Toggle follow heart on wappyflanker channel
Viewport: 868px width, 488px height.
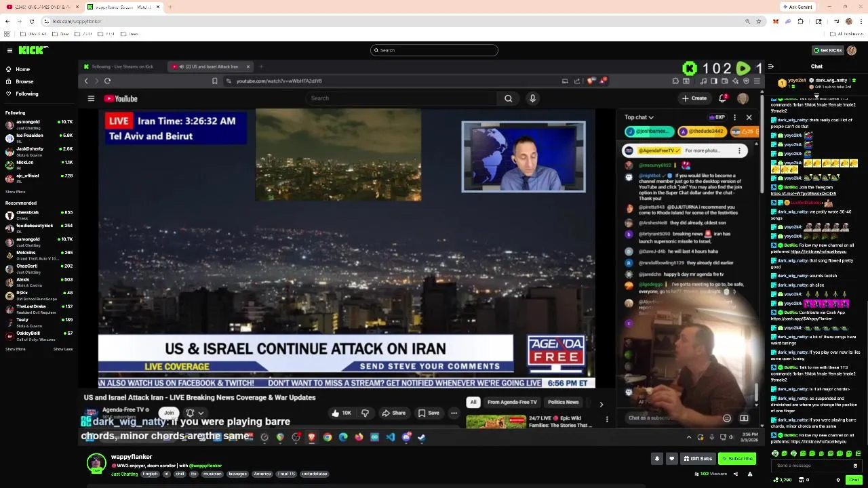point(671,459)
